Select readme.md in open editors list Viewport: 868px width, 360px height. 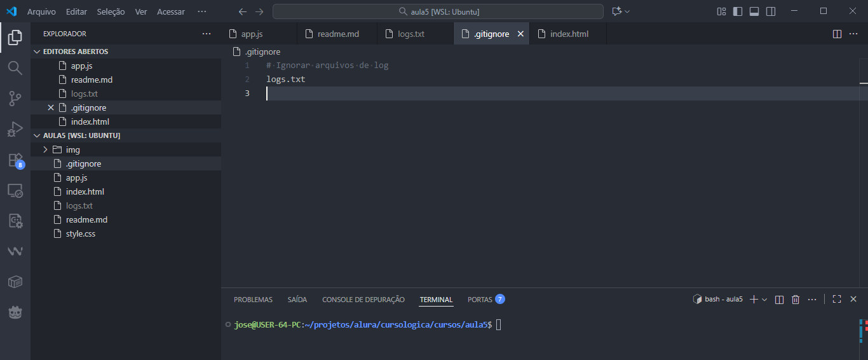coord(126,80)
